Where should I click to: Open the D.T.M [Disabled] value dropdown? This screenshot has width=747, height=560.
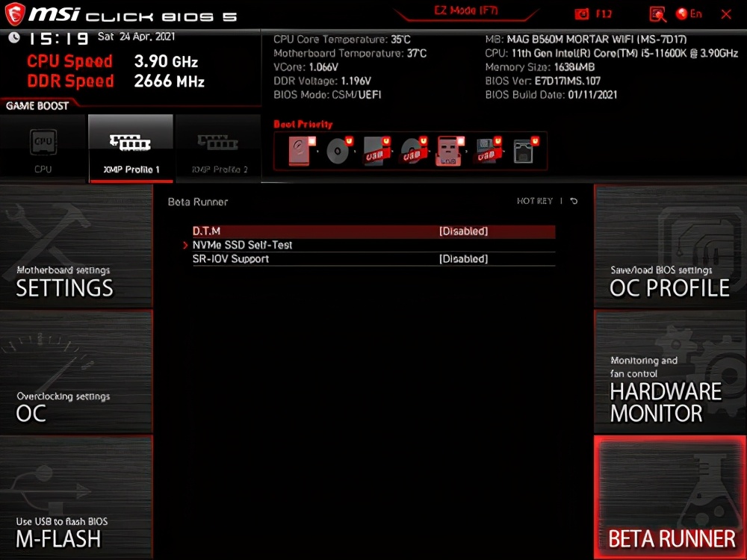(464, 231)
